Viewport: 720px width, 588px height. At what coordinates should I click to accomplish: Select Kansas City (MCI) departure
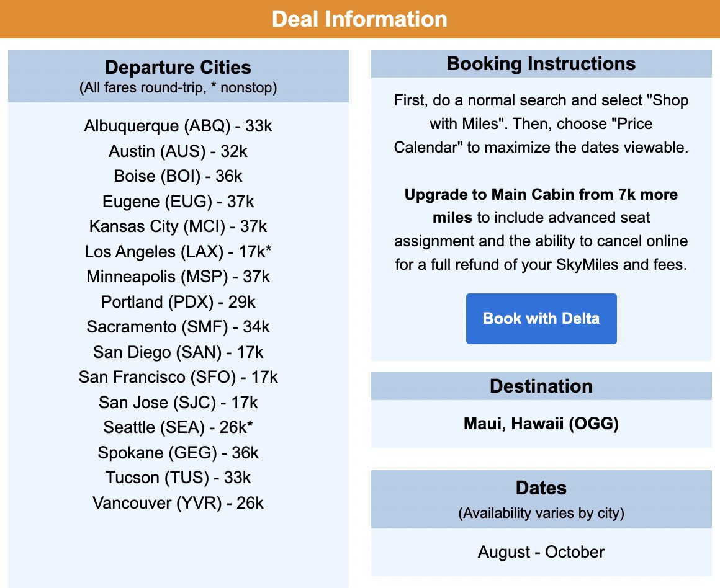click(x=178, y=226)
